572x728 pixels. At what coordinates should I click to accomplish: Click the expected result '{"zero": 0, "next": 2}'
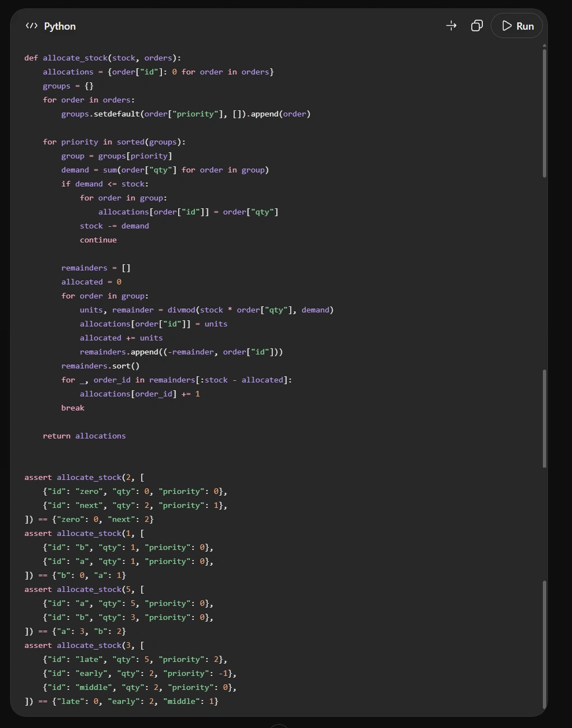coord(103,519)
